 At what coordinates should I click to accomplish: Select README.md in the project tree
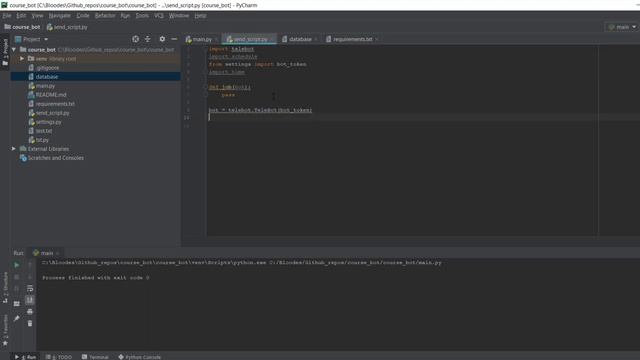coord(51,95)
